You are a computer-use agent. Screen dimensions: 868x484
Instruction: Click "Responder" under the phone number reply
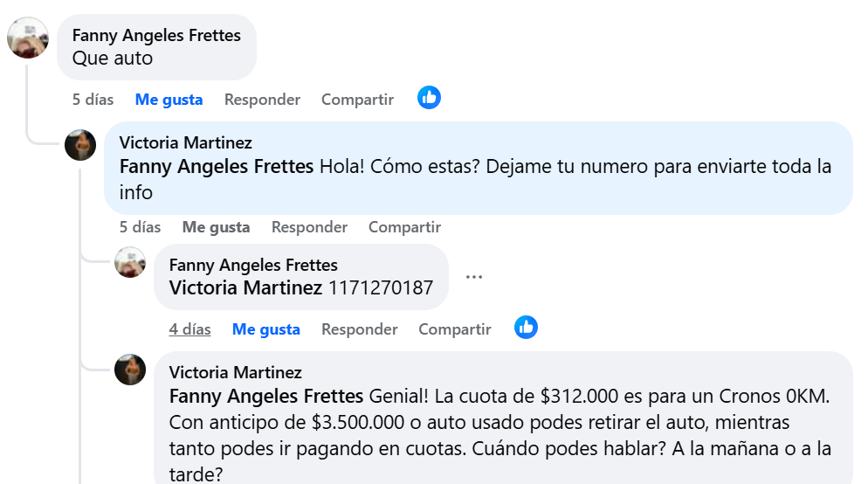[x=359, y=329]
